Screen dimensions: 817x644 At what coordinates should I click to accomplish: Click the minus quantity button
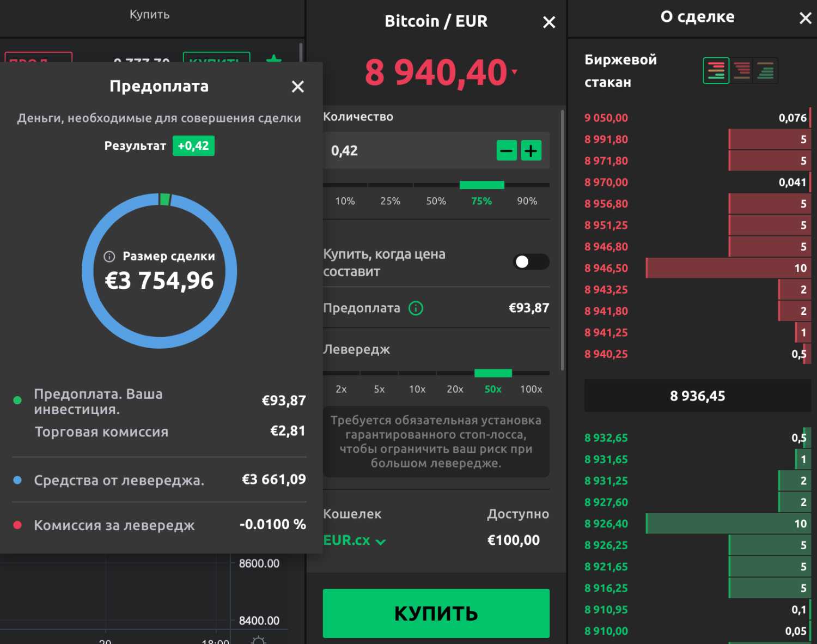tap(506, 150)
